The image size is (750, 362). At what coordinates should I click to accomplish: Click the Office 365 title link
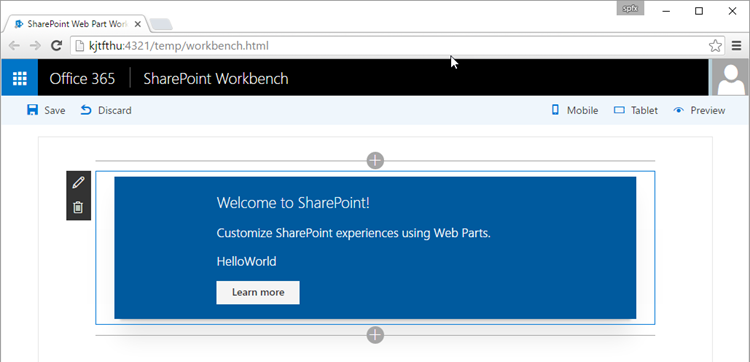tap(82, 78)
